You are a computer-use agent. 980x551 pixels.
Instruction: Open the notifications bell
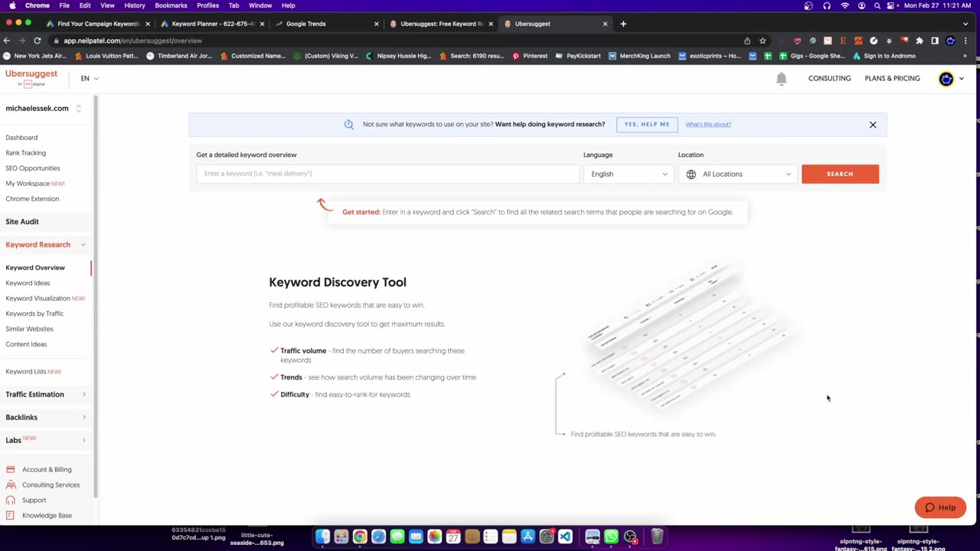781,78
